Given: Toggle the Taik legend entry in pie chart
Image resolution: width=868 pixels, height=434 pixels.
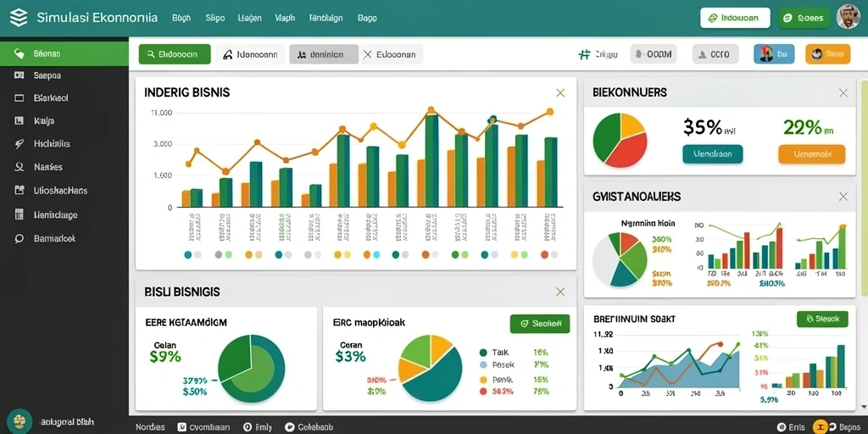Looking at the screenshot, I should click(495, 352).
